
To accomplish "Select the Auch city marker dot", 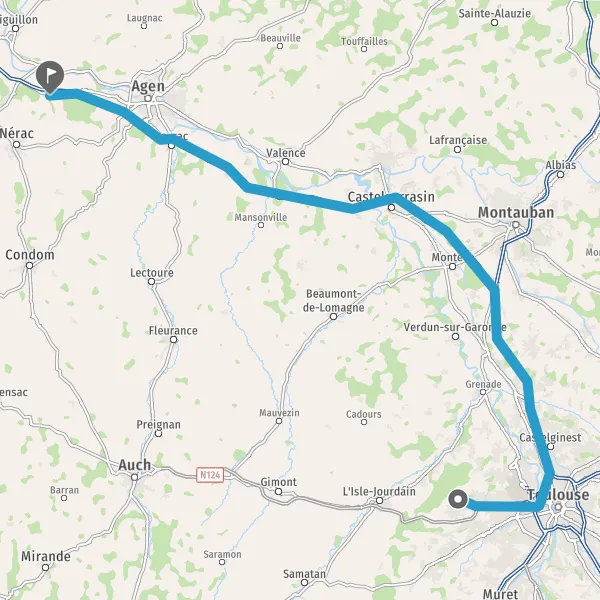I will pyautogui.click(x=134, y=477).
